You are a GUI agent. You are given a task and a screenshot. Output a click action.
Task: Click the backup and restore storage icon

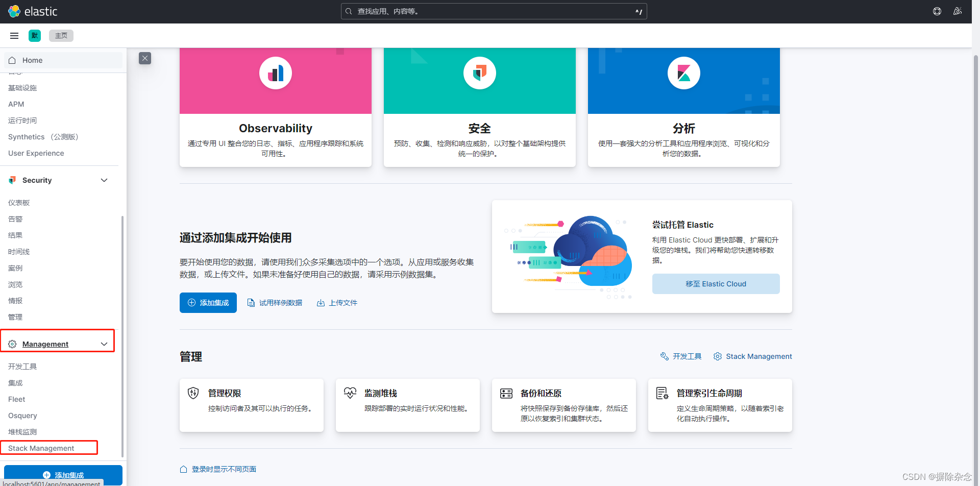pos(506,393)
